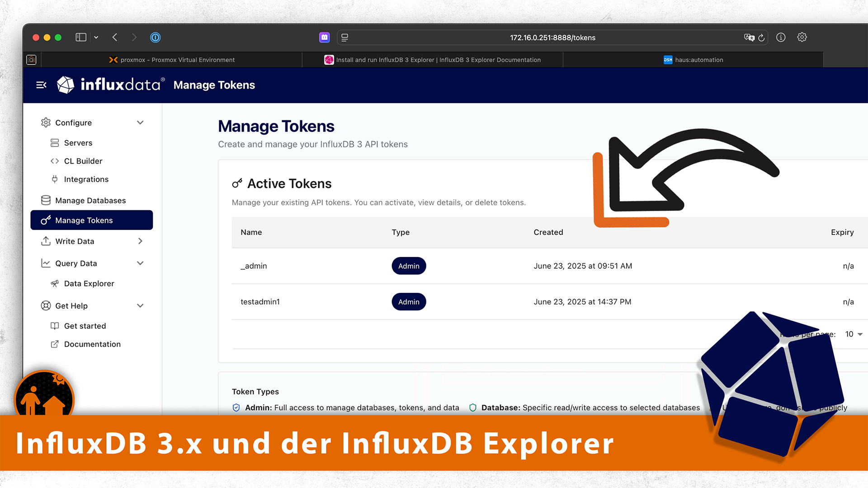Viewport: 868px width, 488px height.
Task: Click the Write Data upload icon
Action: (46, 241)
